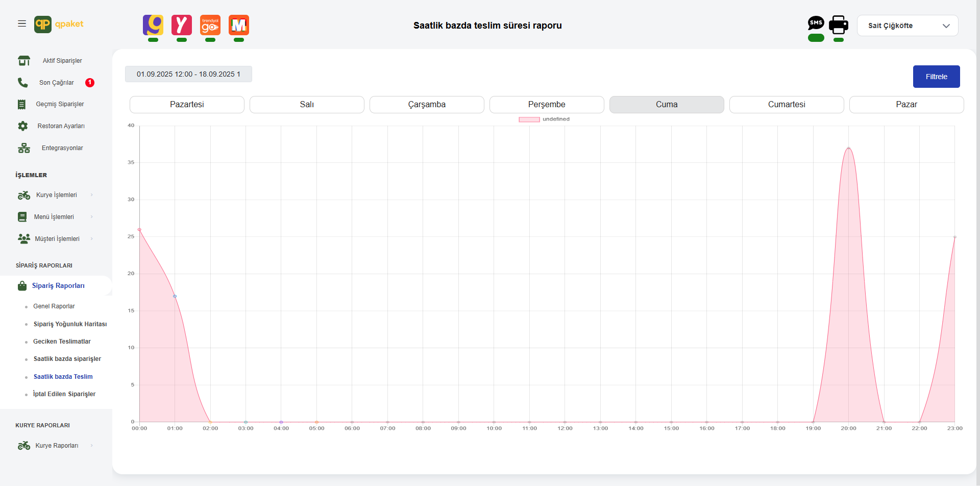Open Sipariş Yoğunluk Haritası report
Screen dimensions: 980x486
click(x=70, y=324)
